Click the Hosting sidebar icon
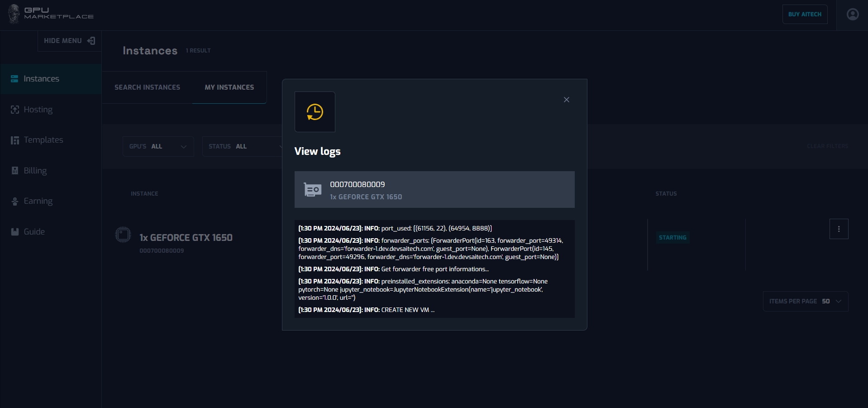The image size is (868, 408). pyautogui.click(x=14, y=110)
